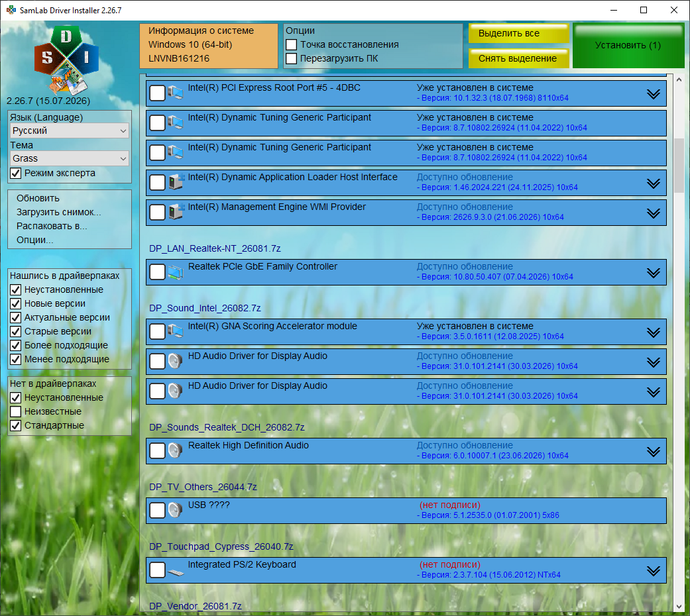Toggle expert mode checkbox

(x=16, y=174)
